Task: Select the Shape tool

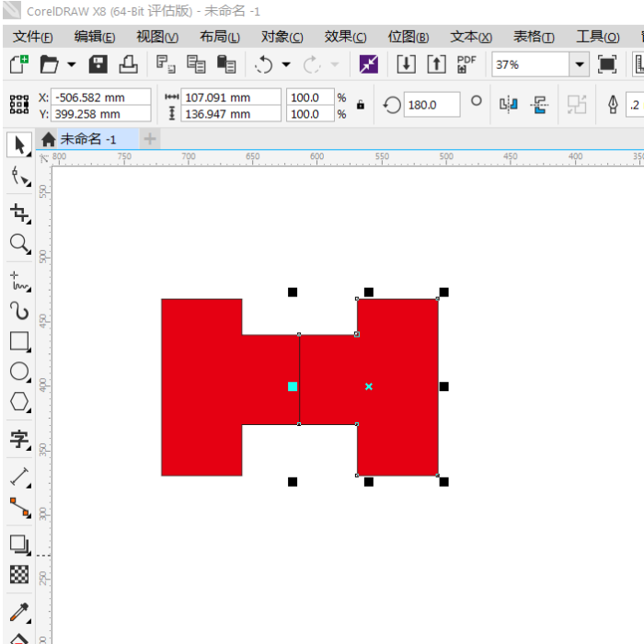Action: (x=20, y=177)
